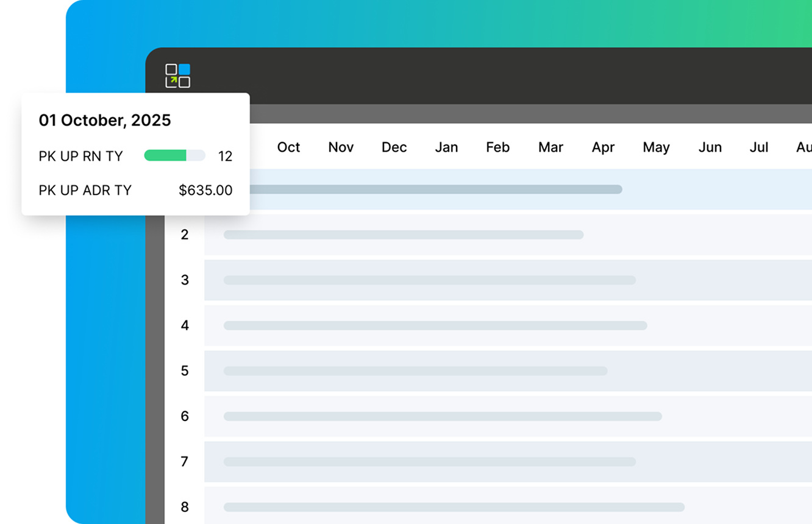Go to the Jun month column
812x524 pixels.
710,147
